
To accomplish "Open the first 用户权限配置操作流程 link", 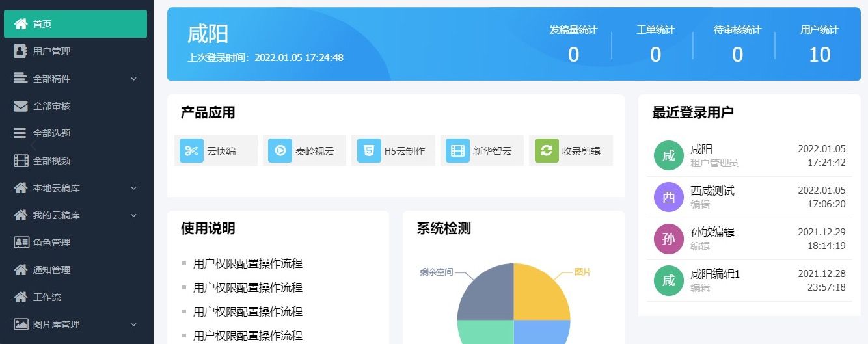I will pos(247,263).
